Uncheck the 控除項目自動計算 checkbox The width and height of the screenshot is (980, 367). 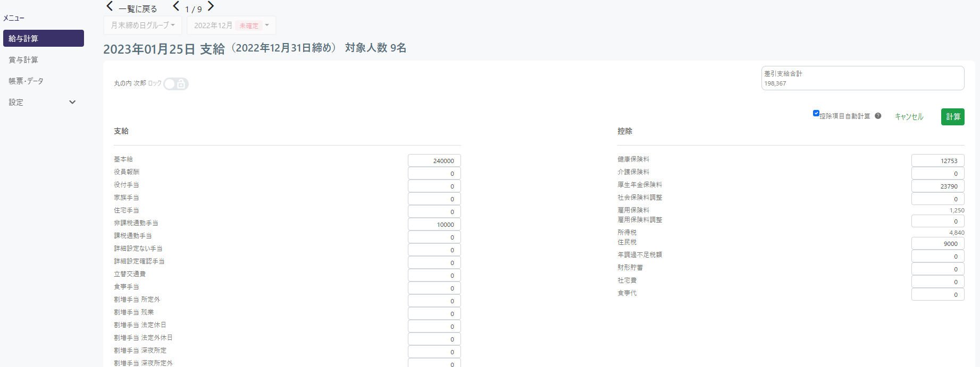[x=816, y=113]
